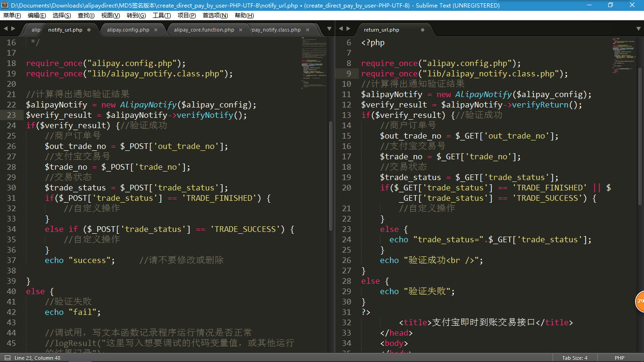Click unsaved dot on notify_url.php tab
The image size is (644, 362).
(89, 30)
